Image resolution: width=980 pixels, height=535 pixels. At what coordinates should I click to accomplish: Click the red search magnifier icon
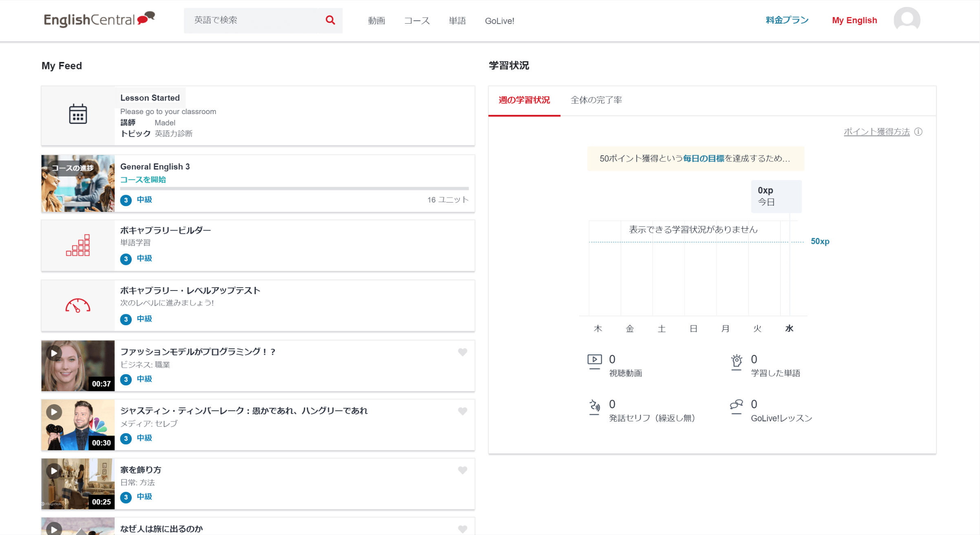click(330, 20)
